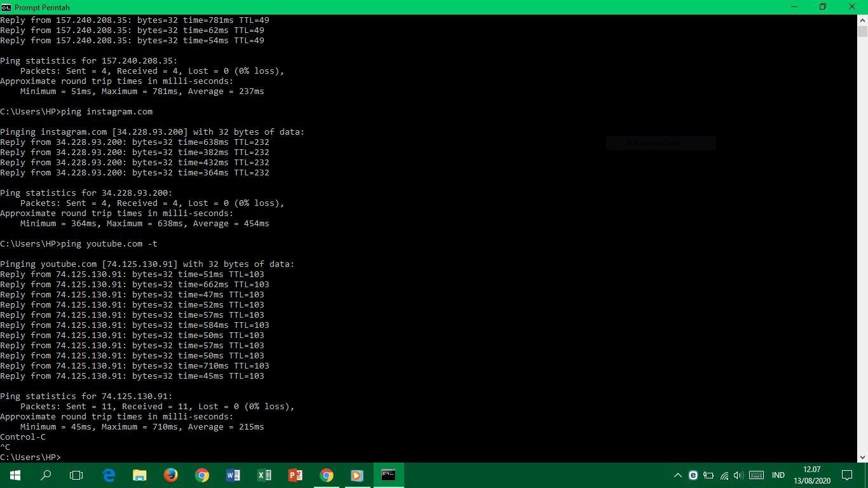Screen dimensions: 868x488
Task: Click the vertical scrollbar thumb
Action: coord(862,31)
